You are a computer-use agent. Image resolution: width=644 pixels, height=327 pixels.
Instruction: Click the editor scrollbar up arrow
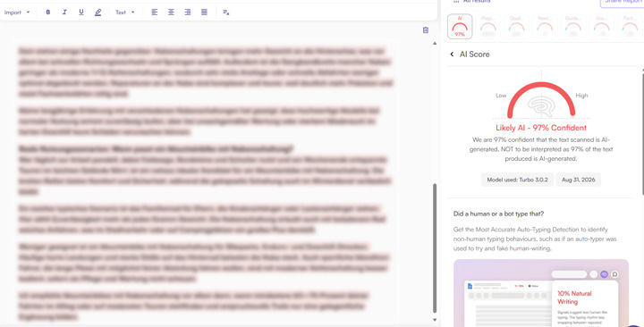click(x=435, y=43)
